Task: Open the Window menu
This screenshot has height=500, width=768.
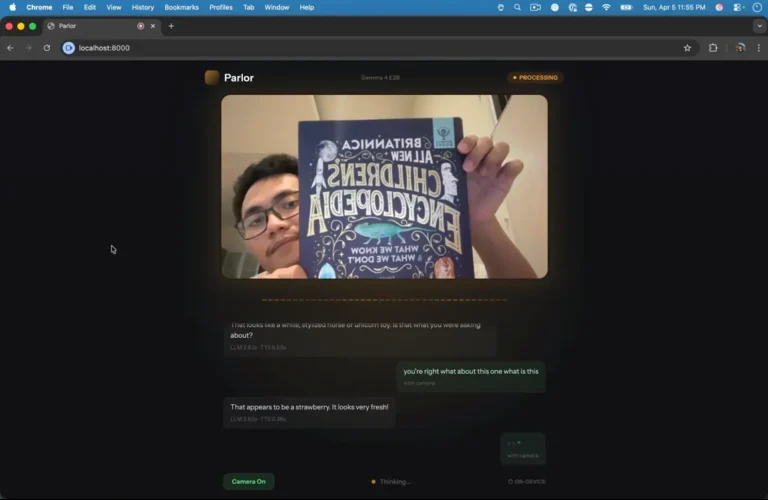Action: tap(277, 7)
